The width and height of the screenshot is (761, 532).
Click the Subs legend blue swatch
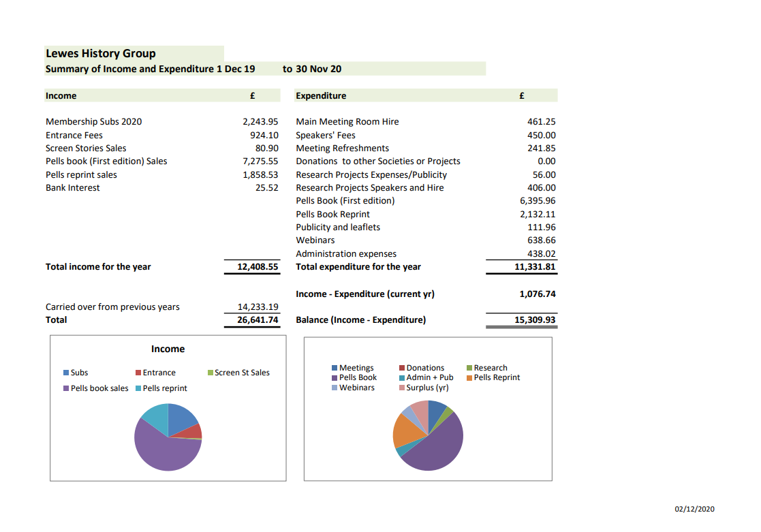coord(66,373)
